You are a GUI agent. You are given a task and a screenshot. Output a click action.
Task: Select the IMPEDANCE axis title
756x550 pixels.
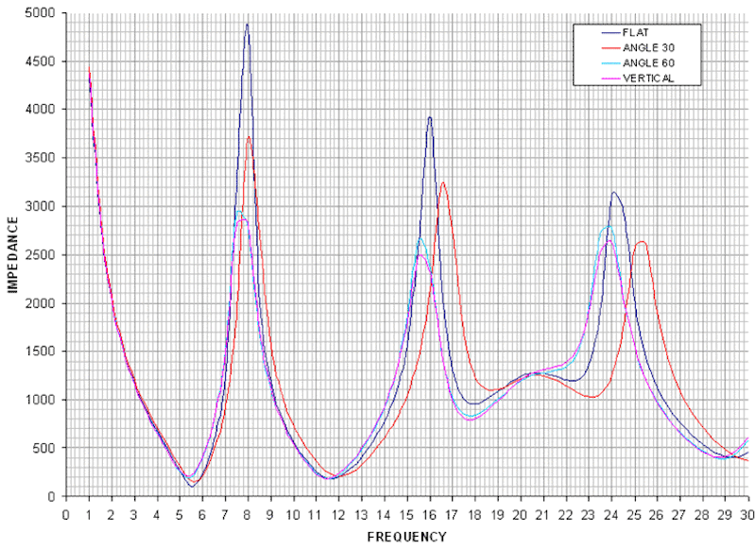pos(13,255)
